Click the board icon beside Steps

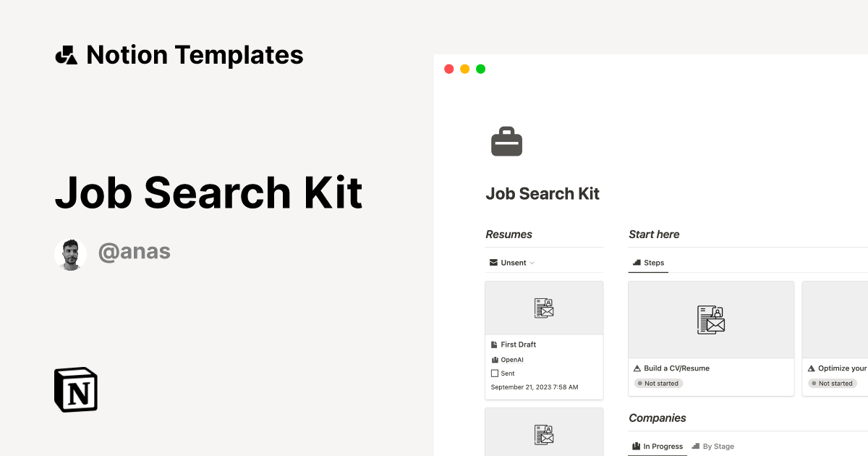(x=636, y=262)
